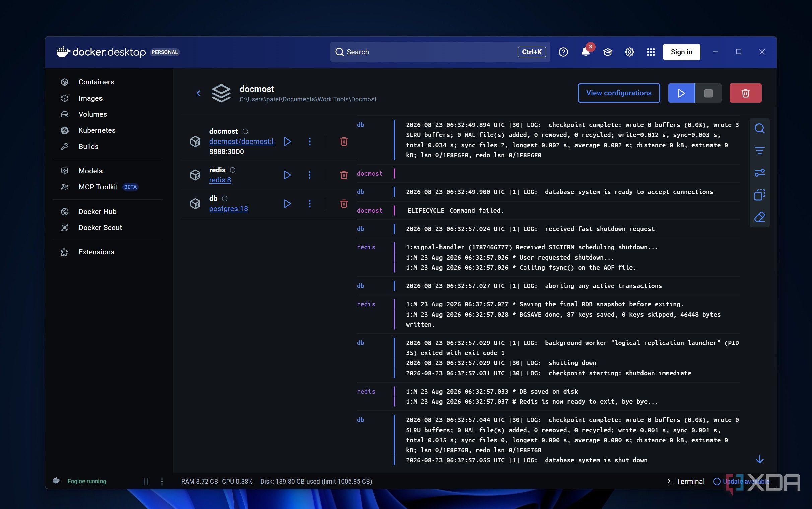This screenshot has width=812, height=509.
Task: Open the help question-mark icon
Action: pyautogui.click(x=563, y=52)
